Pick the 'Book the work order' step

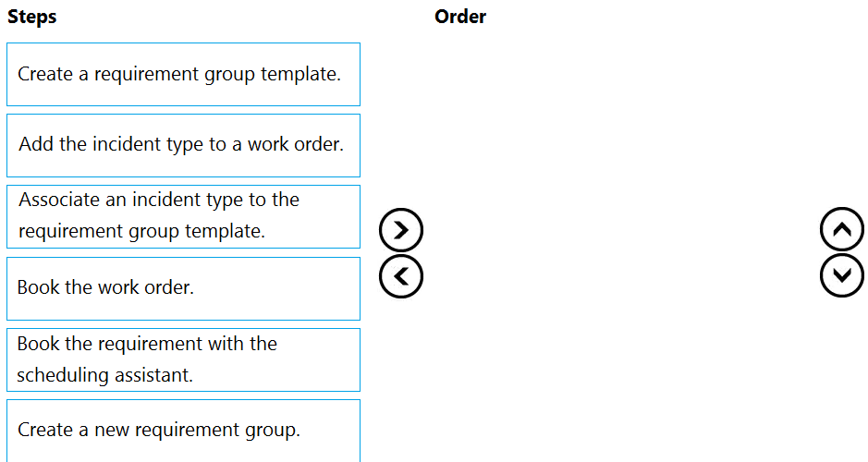click(x=183, y=287)
